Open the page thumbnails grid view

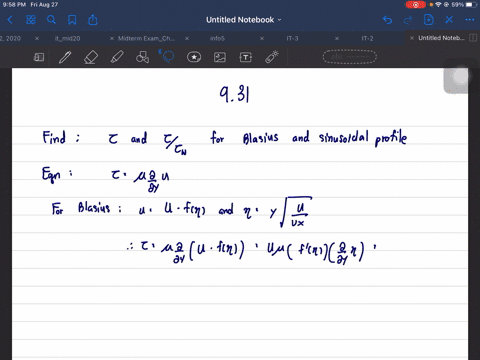[x=31, y=20]
